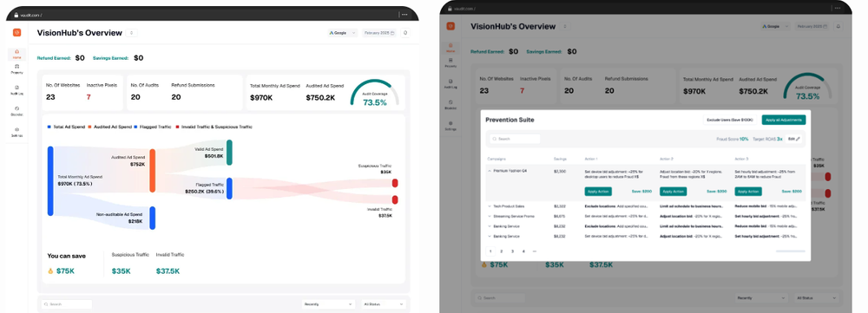
Task: Click the flame icon beside $75K savings
Action: click(50, 271)
